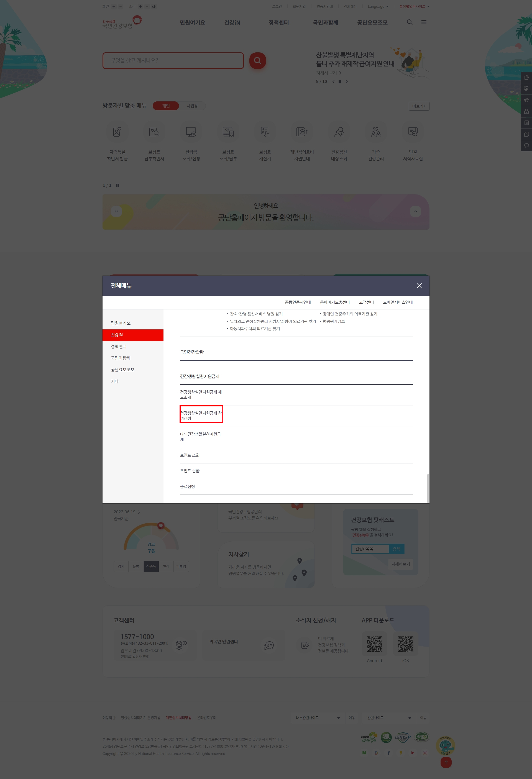This screenshot has height=779, width=532.
Task: Open the 관련사이트 footer dropdown
Action: 389,718
